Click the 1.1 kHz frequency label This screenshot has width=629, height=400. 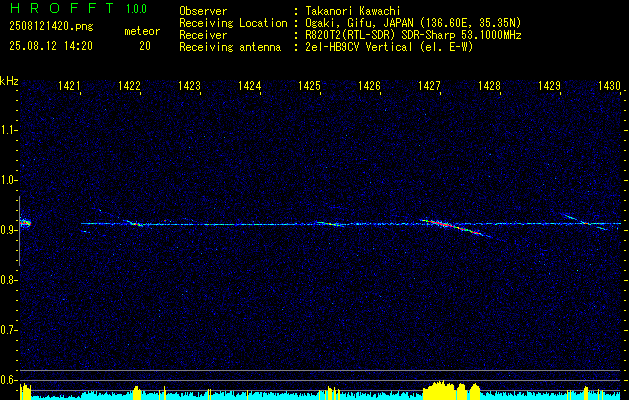point(7,130)
